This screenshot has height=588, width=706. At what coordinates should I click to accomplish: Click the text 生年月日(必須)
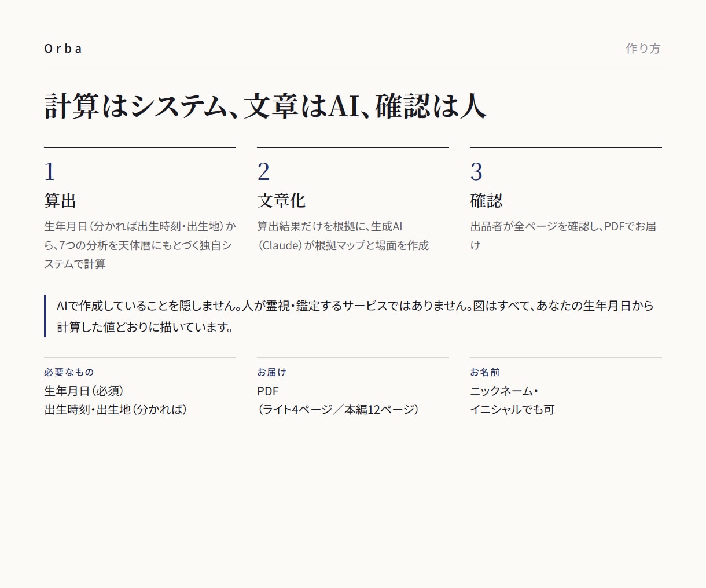pos(84,391)
